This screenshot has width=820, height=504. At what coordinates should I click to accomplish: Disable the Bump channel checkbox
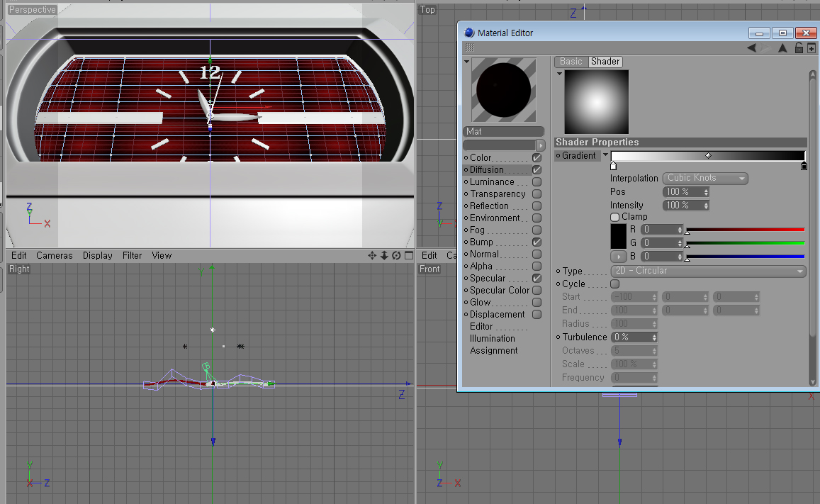[x=537, y=242]
